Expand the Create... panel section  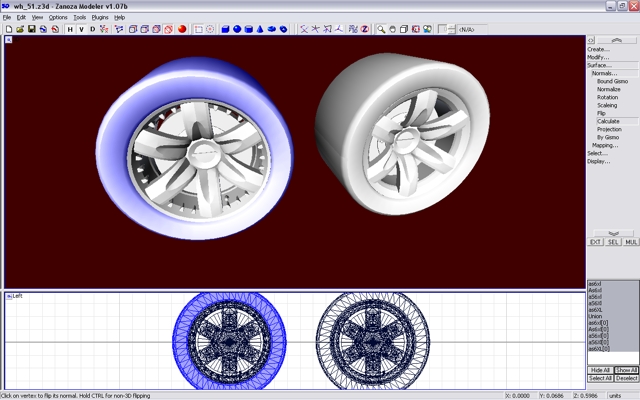tap(599, 49)
